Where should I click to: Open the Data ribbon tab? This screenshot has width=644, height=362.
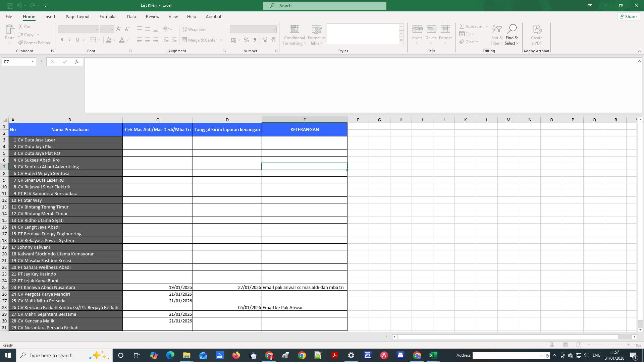coord(131,16)
